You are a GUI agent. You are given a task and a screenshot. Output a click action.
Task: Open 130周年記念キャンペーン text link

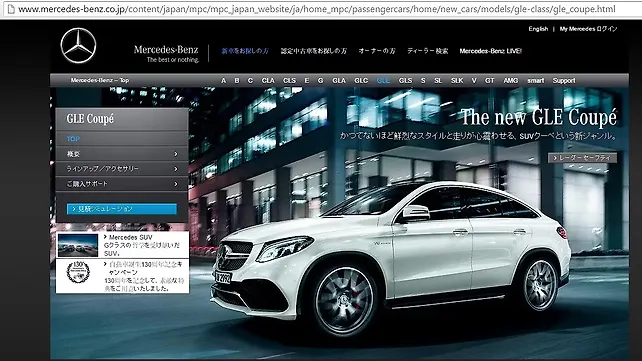[x=144, y=276]
